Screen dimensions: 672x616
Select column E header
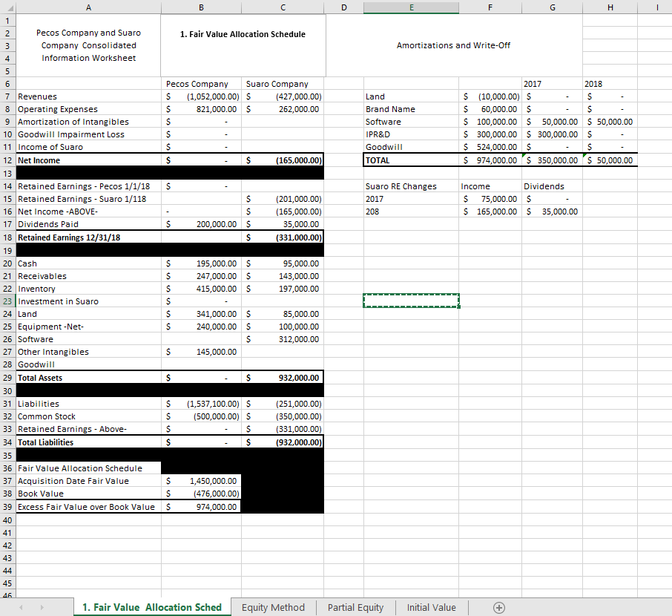click(411, 7)
